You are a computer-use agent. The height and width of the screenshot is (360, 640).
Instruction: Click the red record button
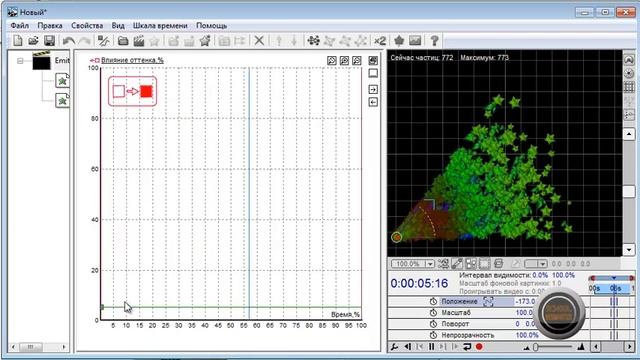click(479, 347)
